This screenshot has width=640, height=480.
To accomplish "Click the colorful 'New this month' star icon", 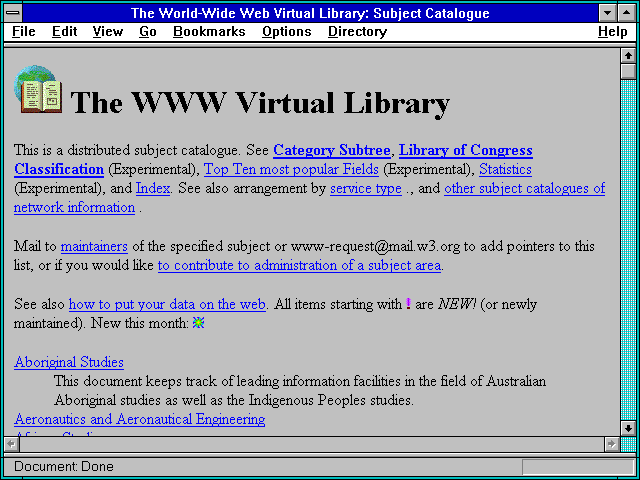I will [x=198, y=323].
